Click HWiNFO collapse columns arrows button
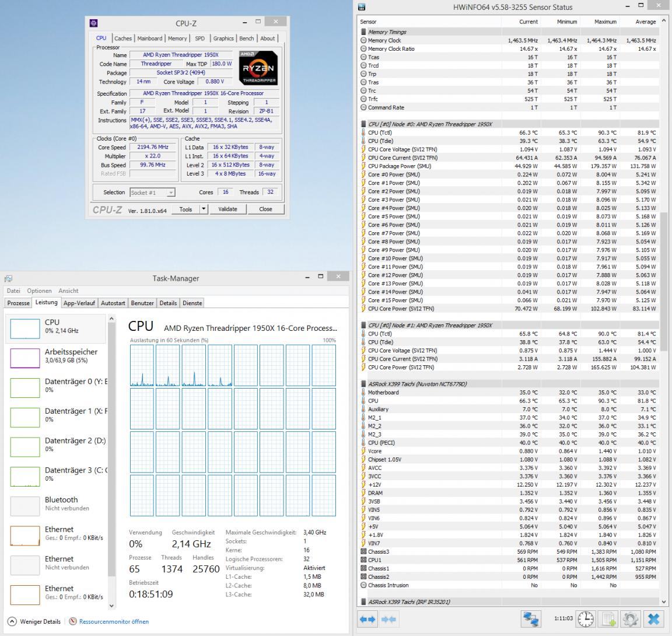 [x=388, y=619]
